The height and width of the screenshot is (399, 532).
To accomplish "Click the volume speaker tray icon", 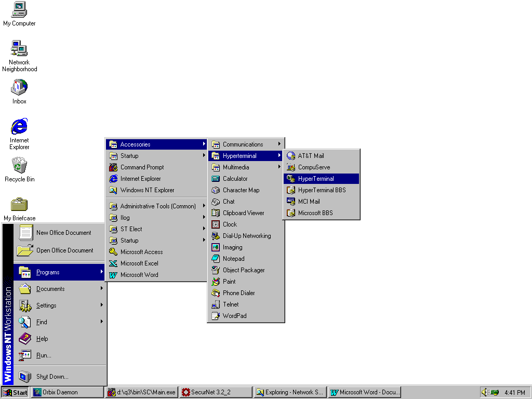I will click(x=485, y=392).
